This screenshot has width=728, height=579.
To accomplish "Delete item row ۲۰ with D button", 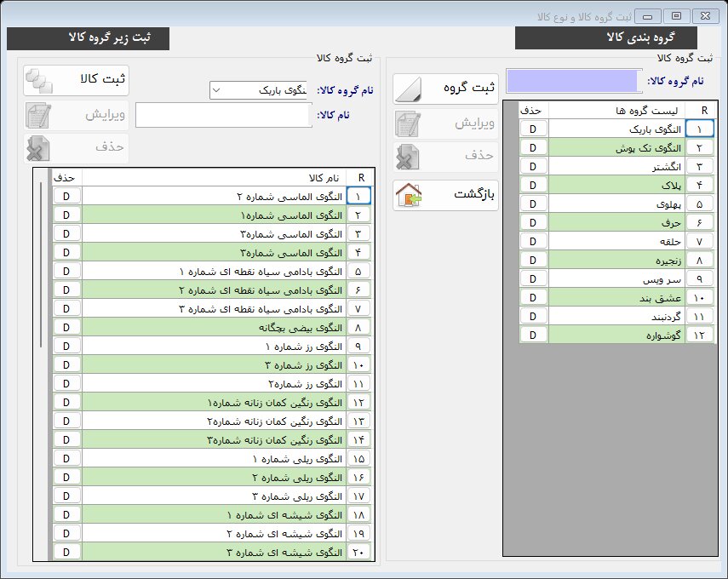I will pyautogui.click(x=66, y=552).
